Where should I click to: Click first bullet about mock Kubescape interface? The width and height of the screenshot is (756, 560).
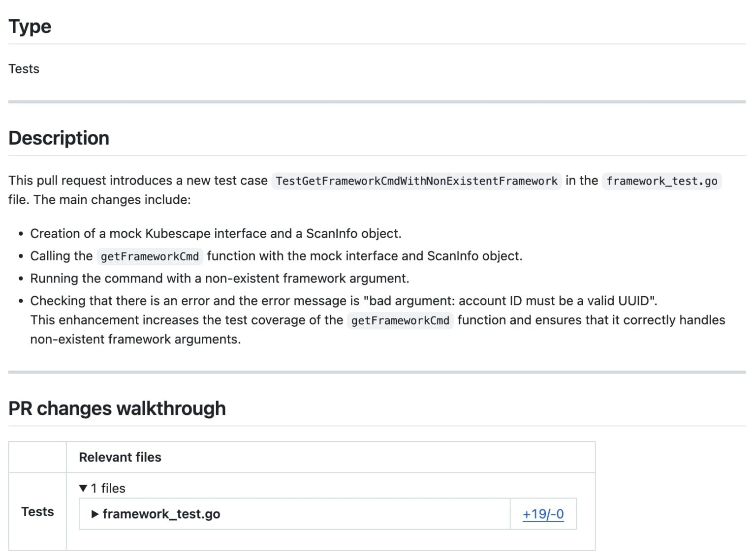point(216,234)
